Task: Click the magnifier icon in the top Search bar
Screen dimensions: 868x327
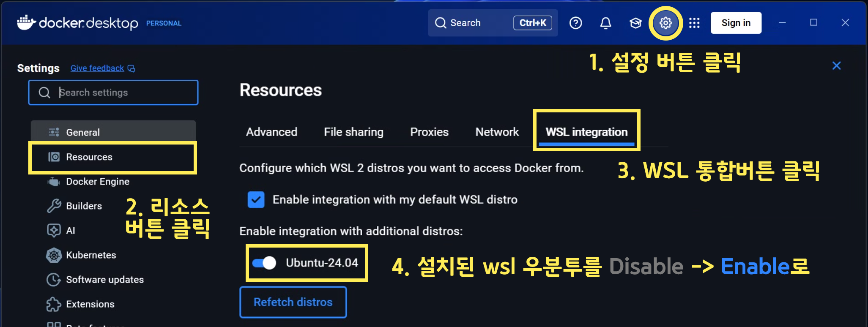Action: [441, 23]
